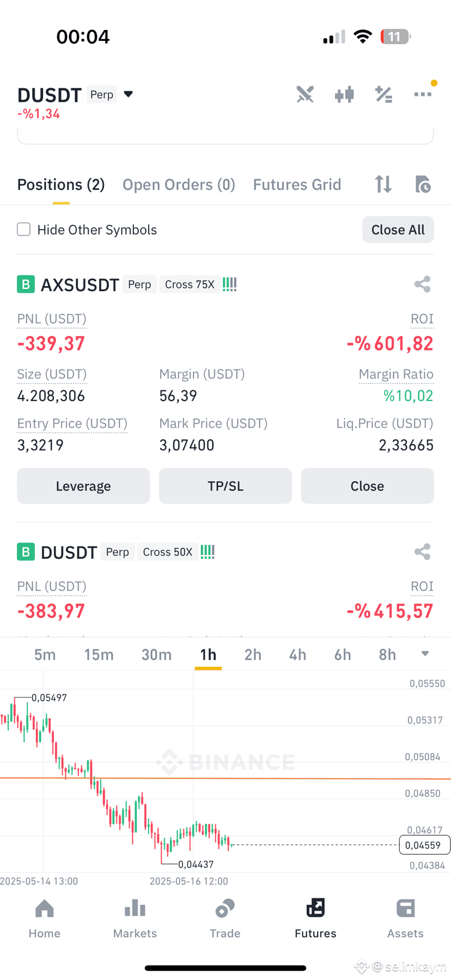Tap the sort positions arrows icon
This screenshot has width=451, height=980.
click(383, 184)
